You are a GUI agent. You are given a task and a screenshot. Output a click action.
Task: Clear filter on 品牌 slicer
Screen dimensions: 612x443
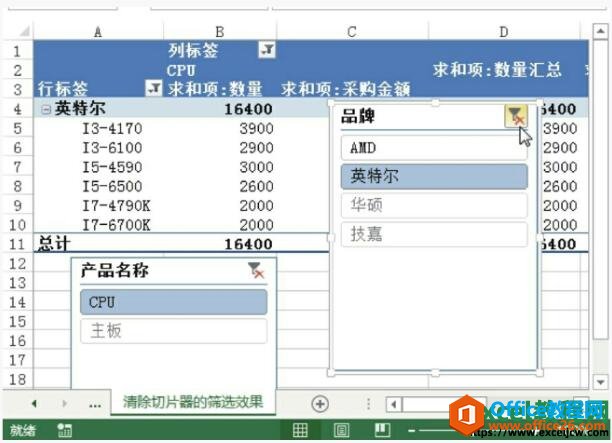[x=516, y=116]
